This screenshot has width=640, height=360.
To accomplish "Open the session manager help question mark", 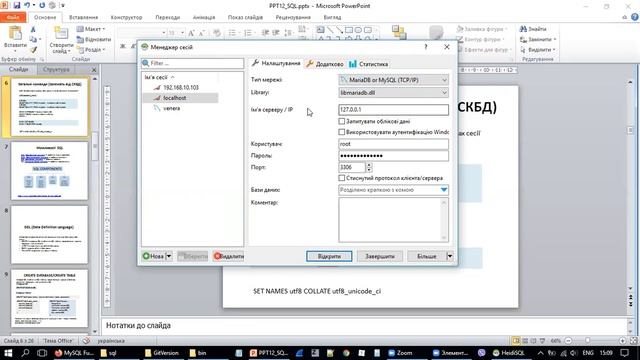I will (426, 47).
